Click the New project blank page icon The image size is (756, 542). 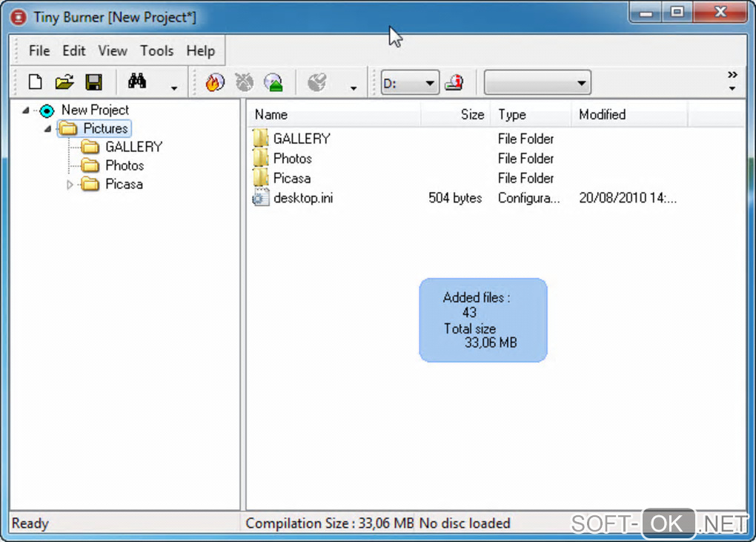click(x=35, y=82)
